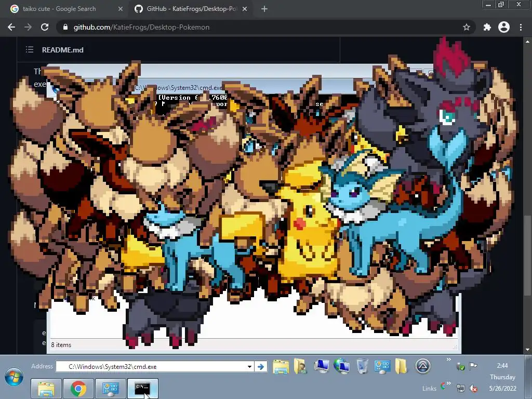This screenshot has width=532, height=399.
Task: Expand the desktop toolbar overflow chevron
Action: 448,360
